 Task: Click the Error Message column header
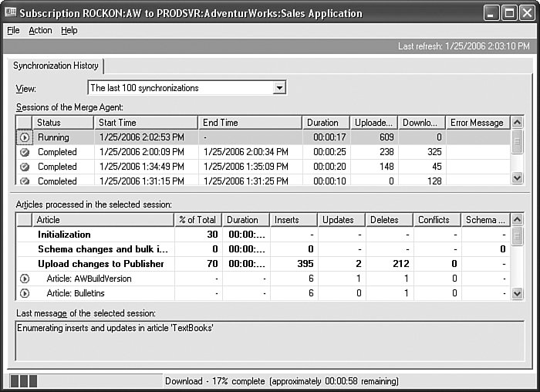click(x=477, y=123)
